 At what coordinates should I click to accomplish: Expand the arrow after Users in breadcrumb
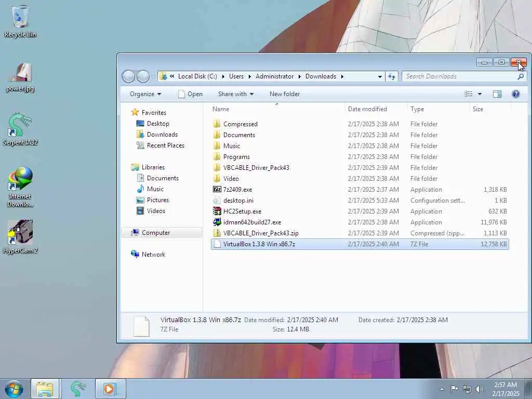coord(250,77)
